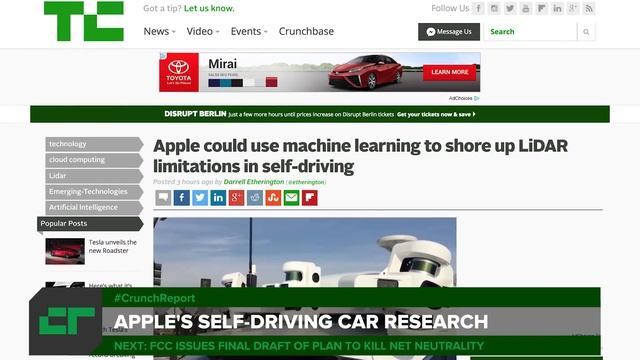Expand the News menu

(x=160, y=31)
